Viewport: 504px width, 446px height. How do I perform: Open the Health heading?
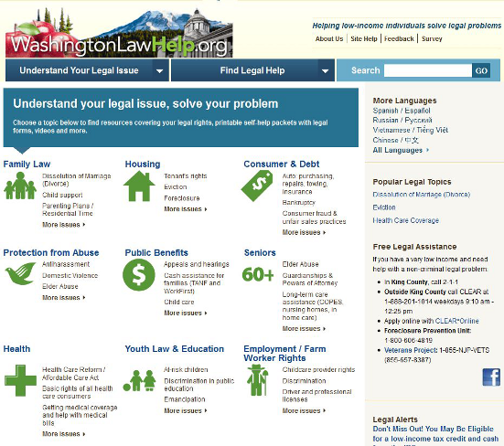[16, 349]
